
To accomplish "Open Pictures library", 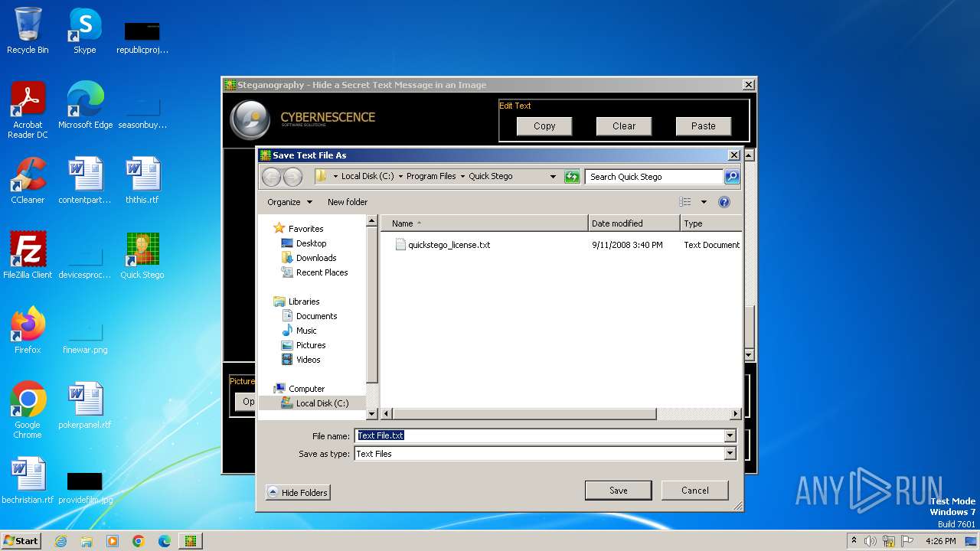I will (x=311, y=345).
